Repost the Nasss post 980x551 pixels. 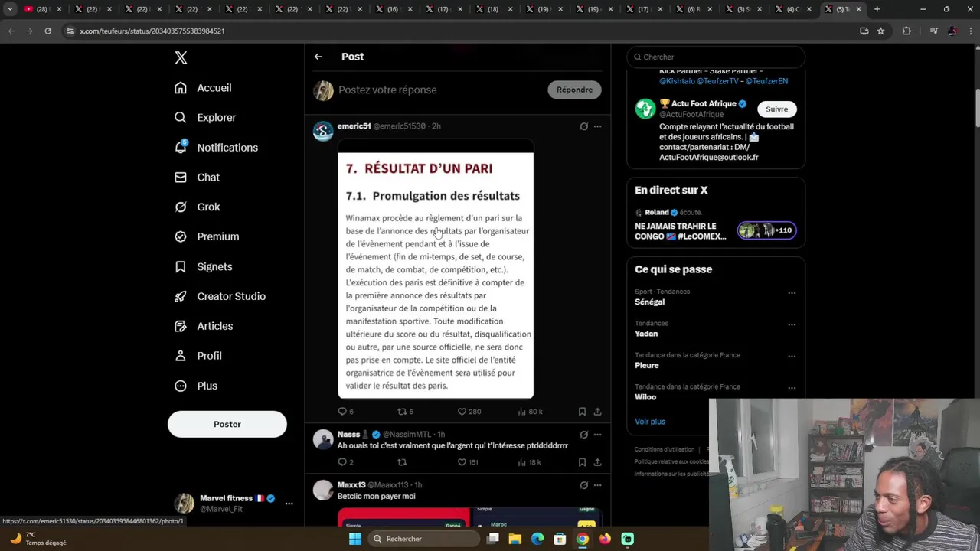tap(402, 462)
